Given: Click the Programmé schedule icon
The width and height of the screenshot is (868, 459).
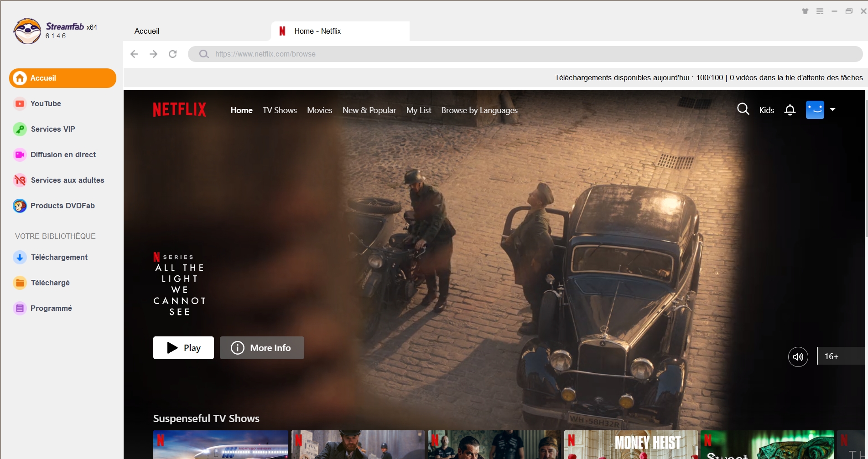Looking at the screenshot, I should [x=20, y=308].
